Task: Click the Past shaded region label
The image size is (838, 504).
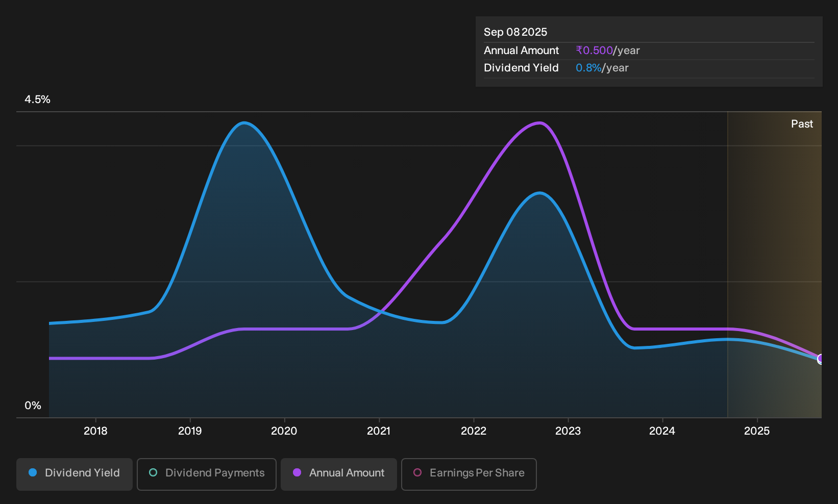Action: pos(802,124)
